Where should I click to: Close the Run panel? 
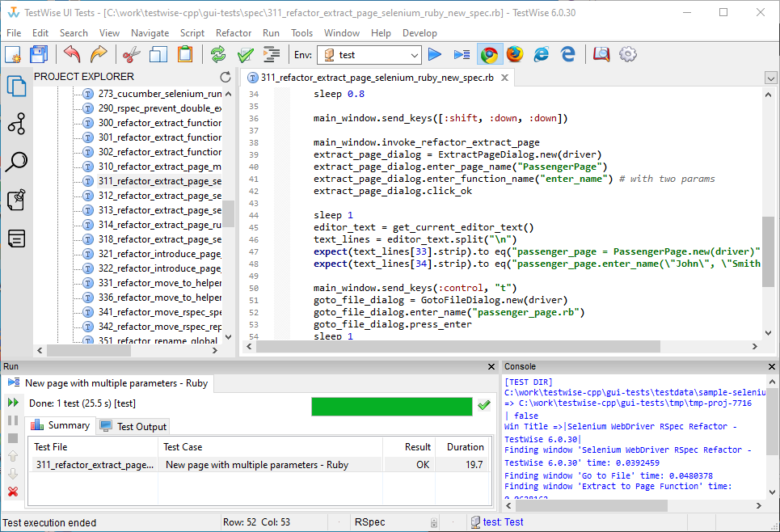(491, 367)
